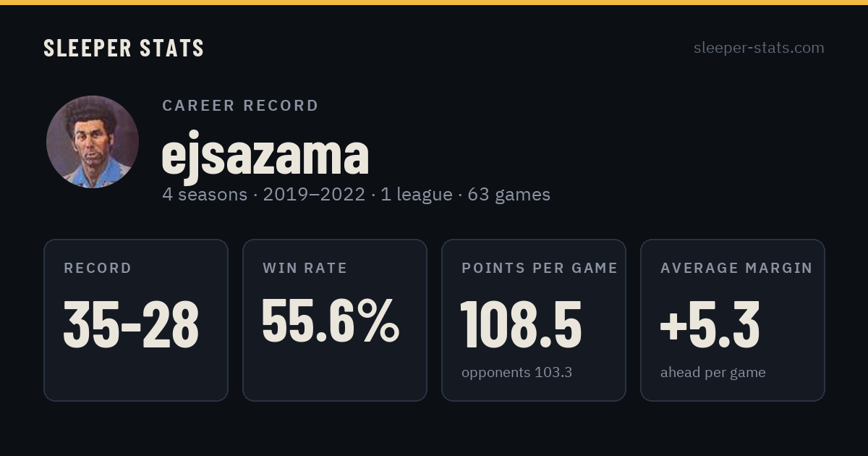Open the AVERAGE MARGIN card
The height and width of the screenshot is (456, 868).
(733, 320)
